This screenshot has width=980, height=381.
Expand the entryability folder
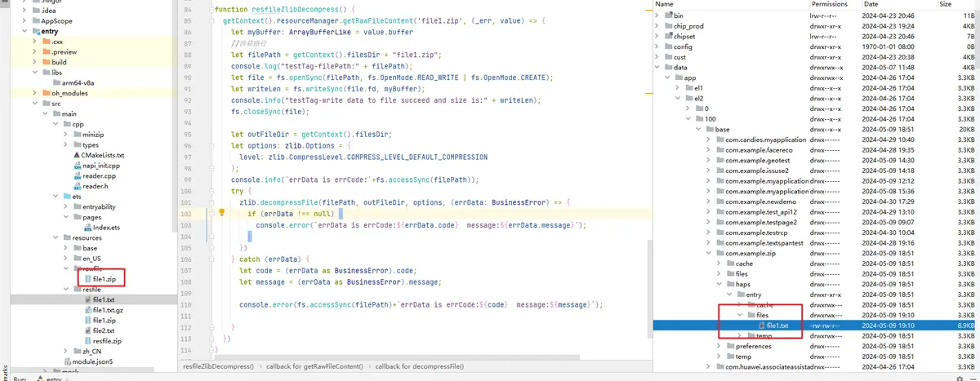[64, 206]
